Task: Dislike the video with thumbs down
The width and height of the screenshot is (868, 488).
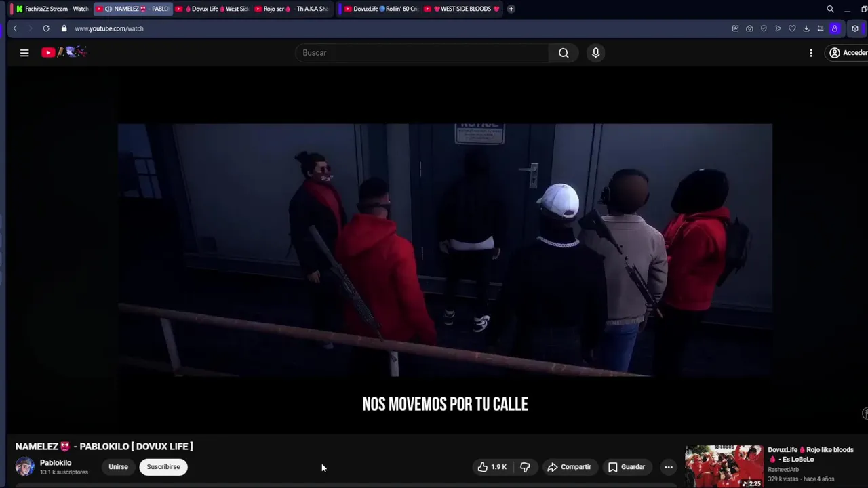Action: point(525,466)
